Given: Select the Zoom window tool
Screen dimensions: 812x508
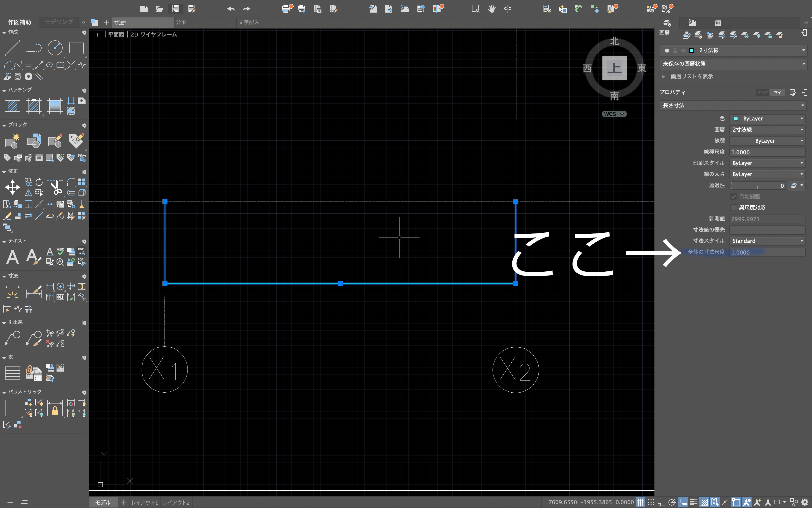Looking at the screenshot, I should (x=475, y=8).
